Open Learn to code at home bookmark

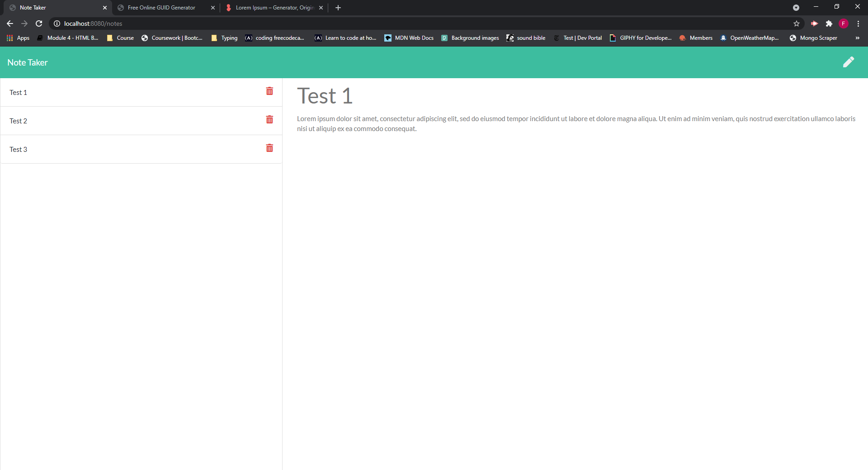click(x=345, y=38)
